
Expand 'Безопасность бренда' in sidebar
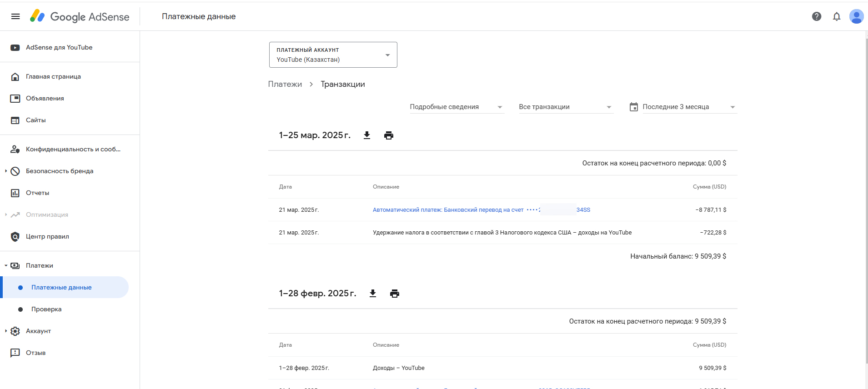click(x=6, y=171)
